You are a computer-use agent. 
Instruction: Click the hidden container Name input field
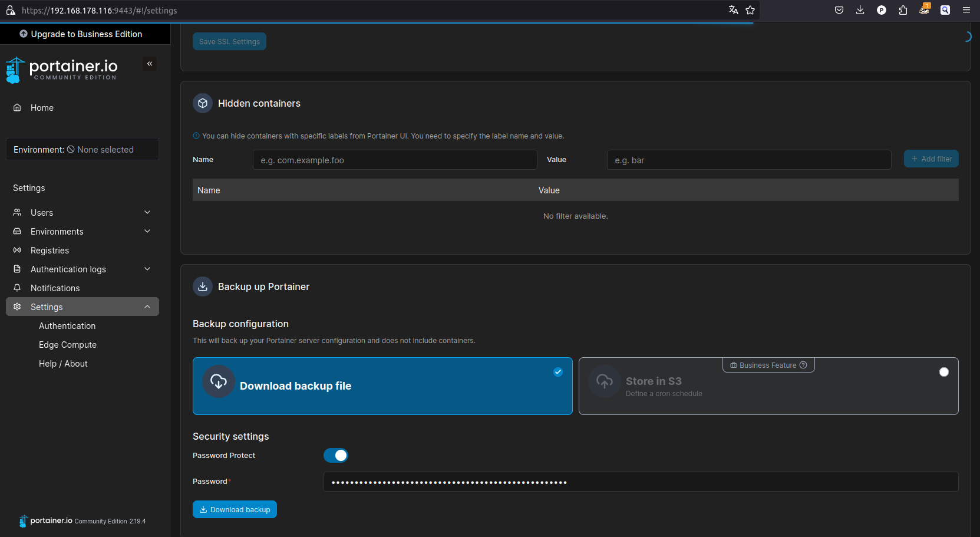click(395, 160)
